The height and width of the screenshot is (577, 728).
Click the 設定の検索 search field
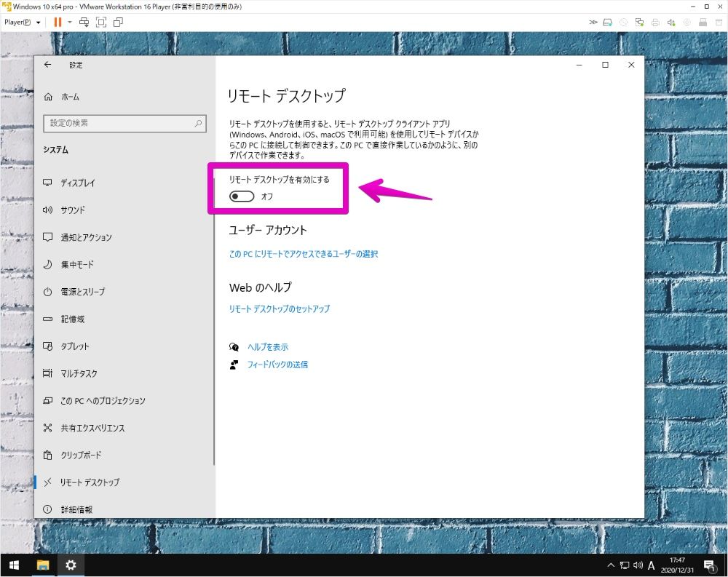(124, 123)
